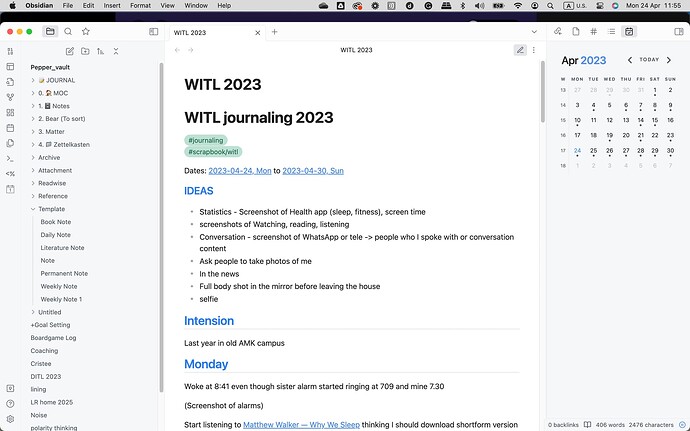Click the #scrapbook/witl tag
This screenshot has height=431, width=690.
[213, 152]
